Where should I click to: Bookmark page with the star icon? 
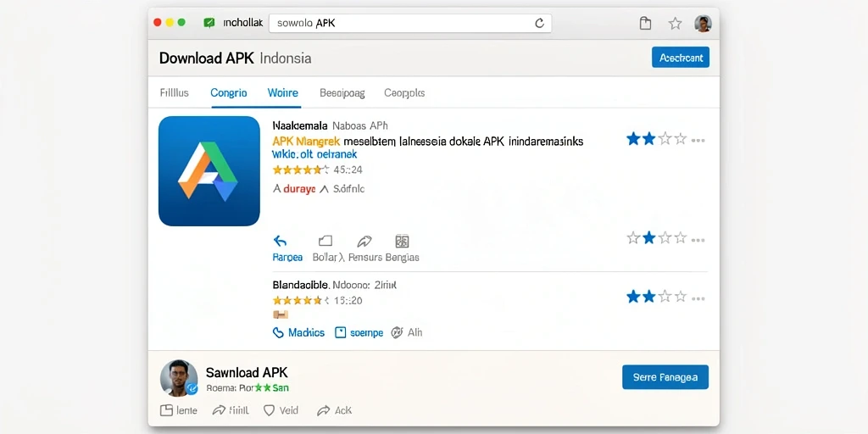tap(675, 23)
